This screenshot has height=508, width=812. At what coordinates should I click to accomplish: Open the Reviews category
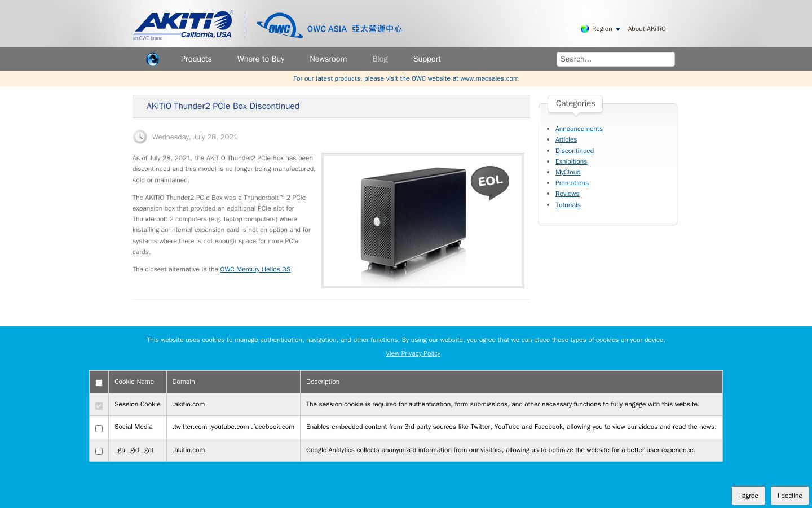[x=567, y=194]
